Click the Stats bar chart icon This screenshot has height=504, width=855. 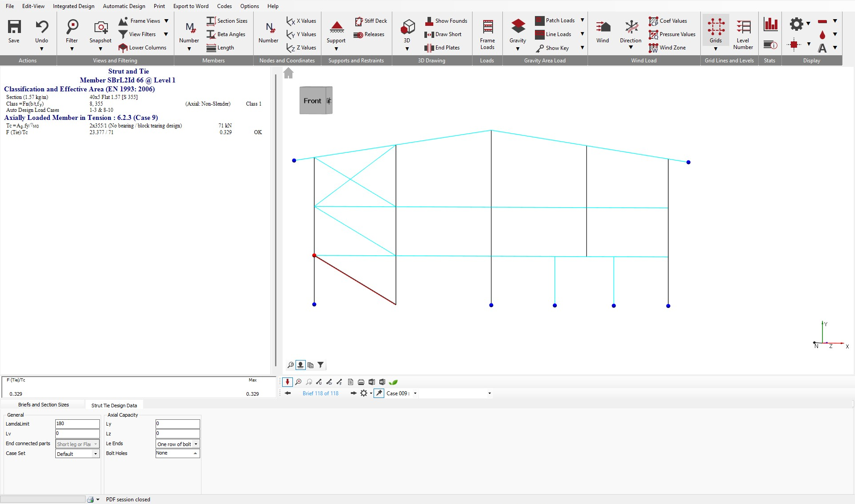point(770,25)
